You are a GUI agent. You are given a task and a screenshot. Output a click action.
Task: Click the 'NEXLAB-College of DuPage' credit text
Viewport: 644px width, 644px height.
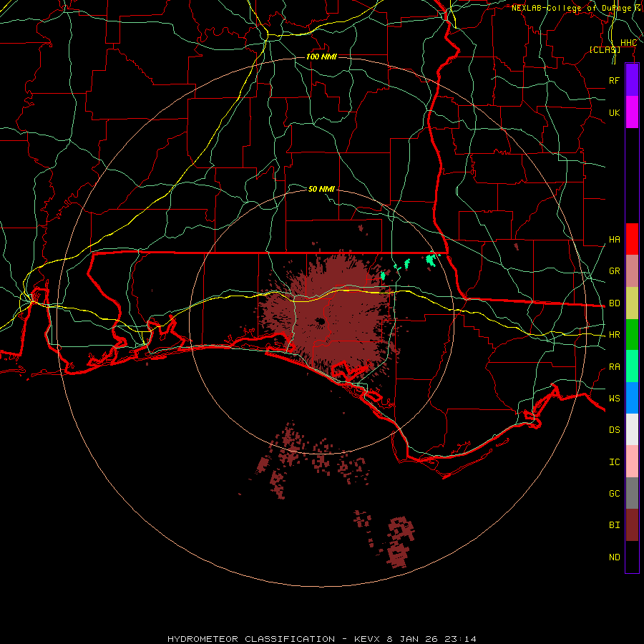point(571,8)
